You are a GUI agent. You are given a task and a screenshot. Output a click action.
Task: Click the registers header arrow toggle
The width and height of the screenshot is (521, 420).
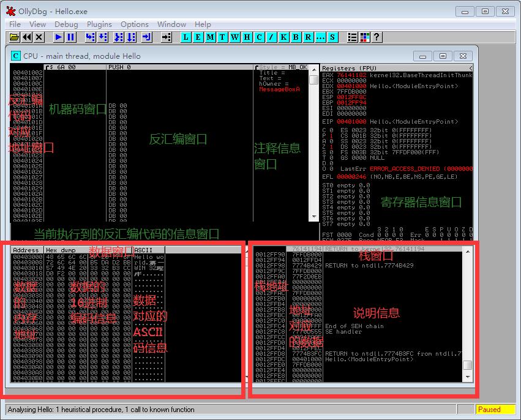pyautogui.click(x=471, y=68)
